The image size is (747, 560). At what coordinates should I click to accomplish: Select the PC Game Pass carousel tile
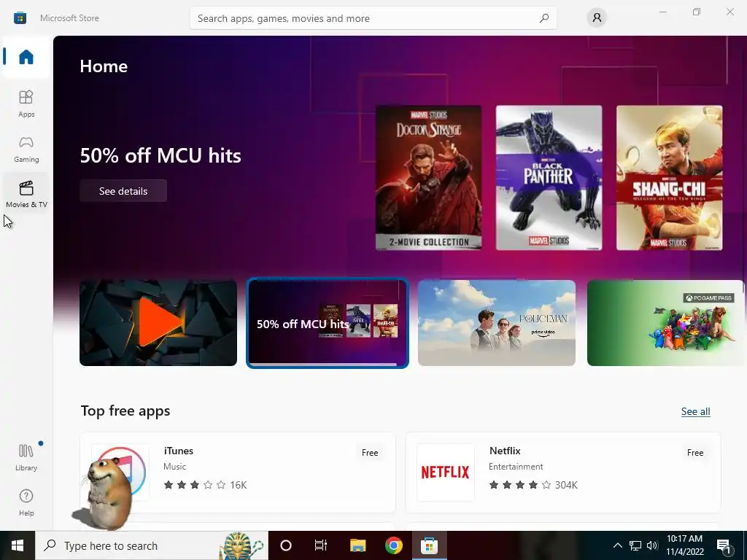click(665, 323)
